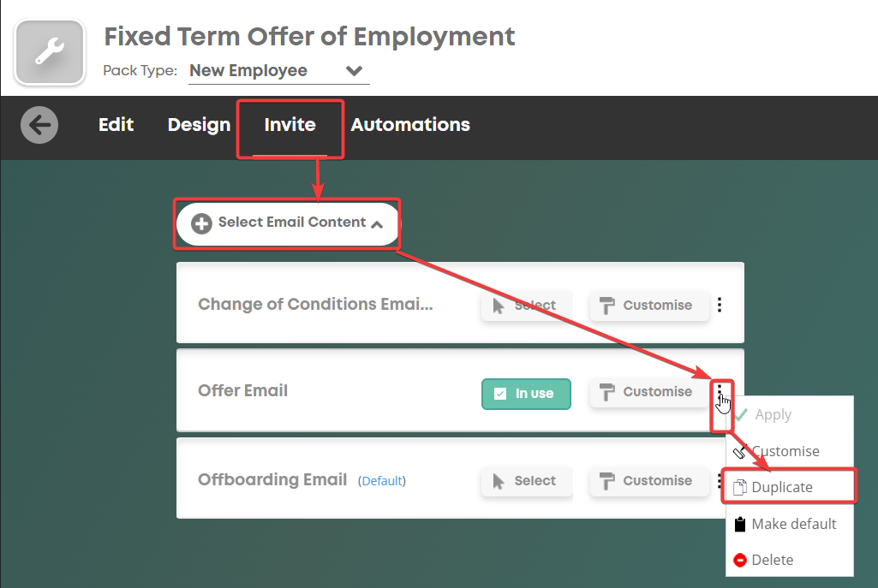
Task: Open the Design tab
Action: tap(199, 125)
